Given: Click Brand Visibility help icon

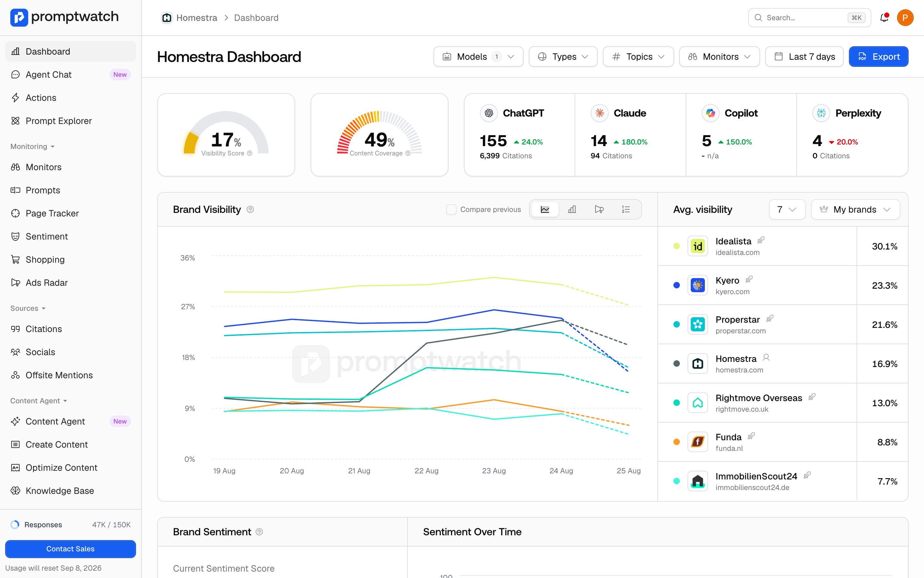Looking at the screenshot, I should pos(250,209).
